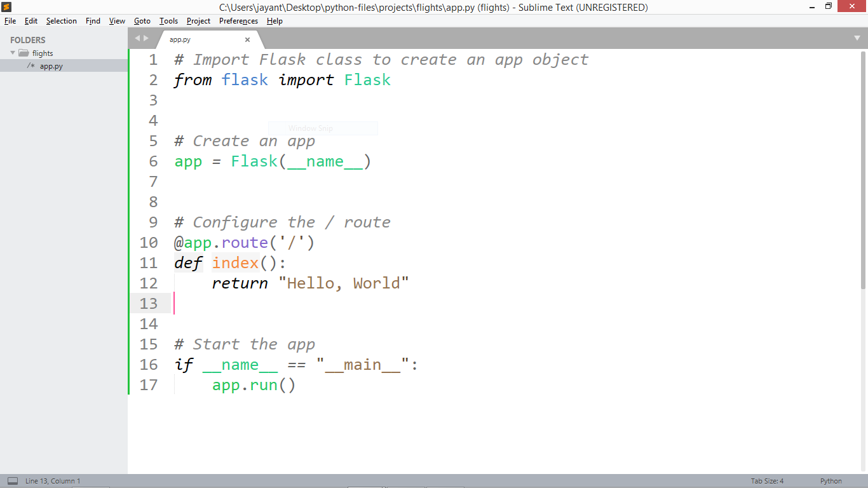
Task: Open the Tools menu
Action: coord(168,21)
